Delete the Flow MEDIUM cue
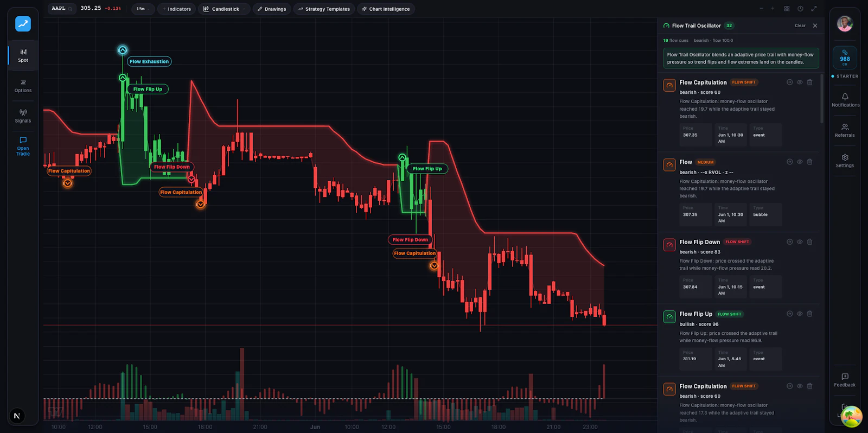The image size is (868, 433). [x=809, y=162]
